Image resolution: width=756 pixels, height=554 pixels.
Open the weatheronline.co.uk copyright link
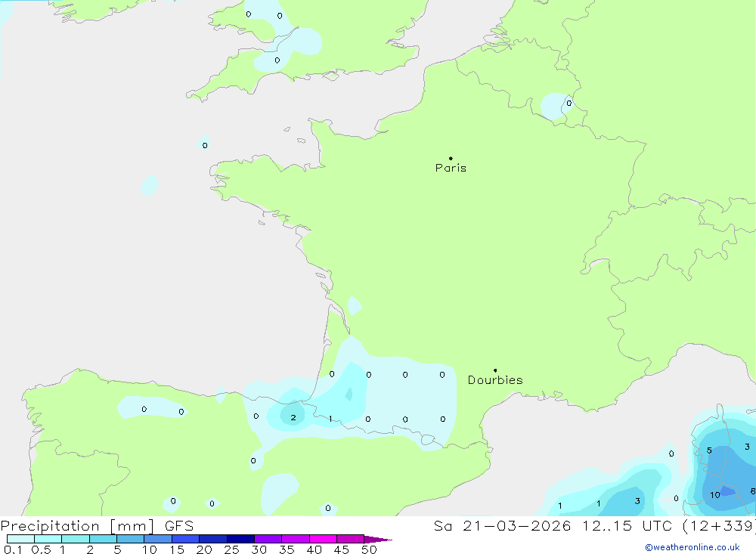pos(692,547)
